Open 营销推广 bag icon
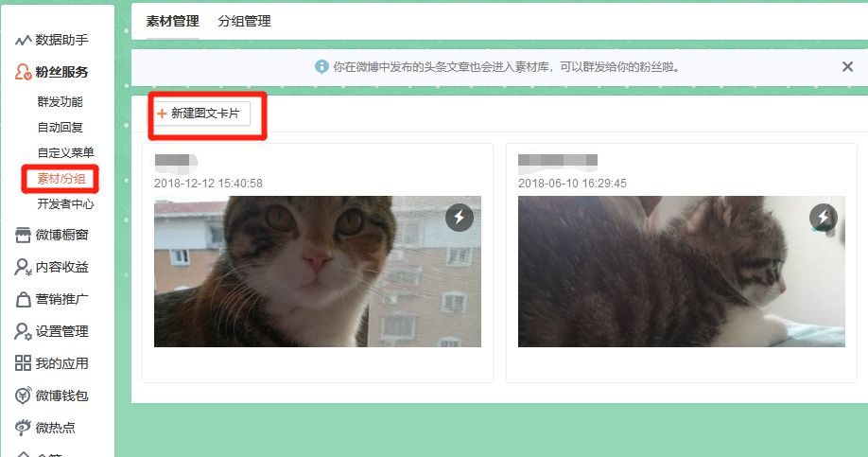Screen dimensions: 868x457 (23, 299)
